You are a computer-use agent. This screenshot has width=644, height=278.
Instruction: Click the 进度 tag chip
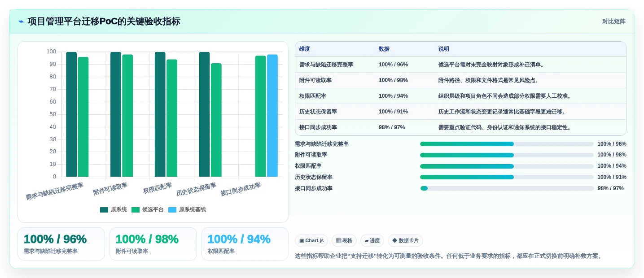pos(372,241)
